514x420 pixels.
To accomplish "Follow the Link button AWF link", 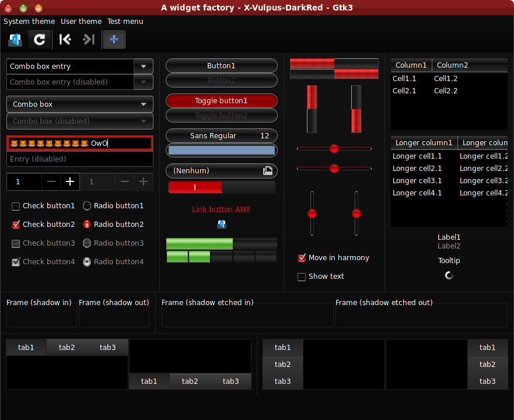I will click(222, 209).
